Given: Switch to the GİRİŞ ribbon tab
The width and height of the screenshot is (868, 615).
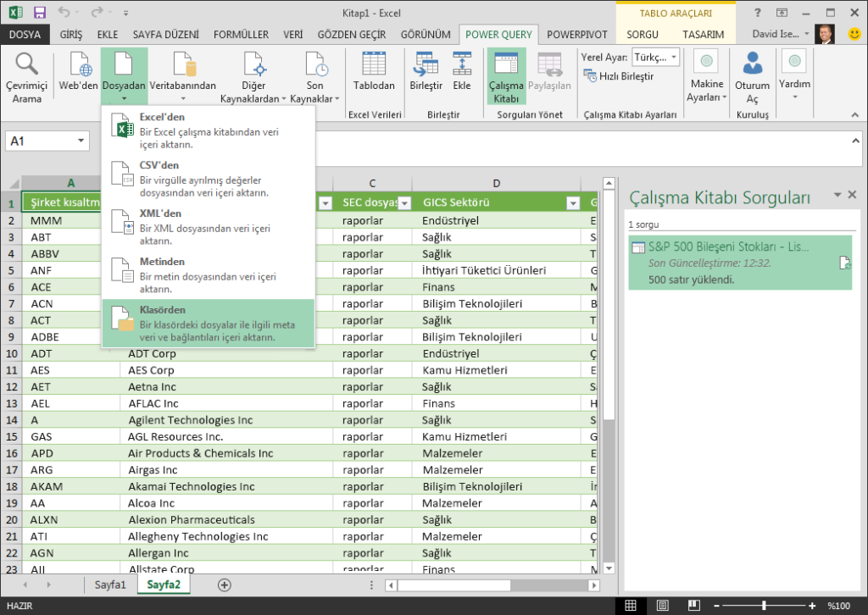Looking at the screenshot, I should pos(71,34).
